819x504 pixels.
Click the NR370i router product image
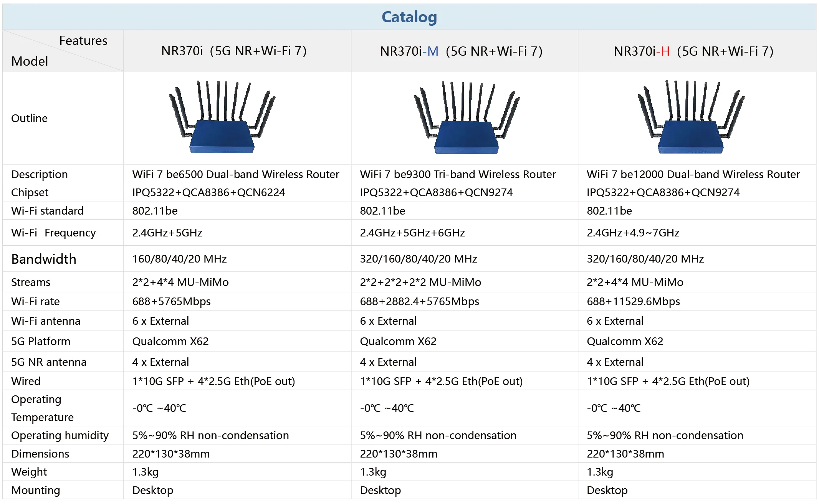[x=222, y=117]
